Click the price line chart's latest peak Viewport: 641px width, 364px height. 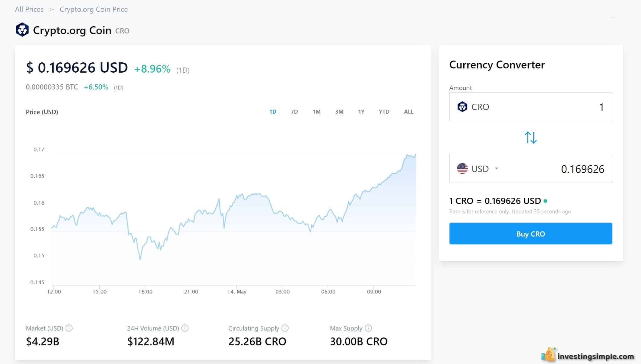click(x=415, y=155)
